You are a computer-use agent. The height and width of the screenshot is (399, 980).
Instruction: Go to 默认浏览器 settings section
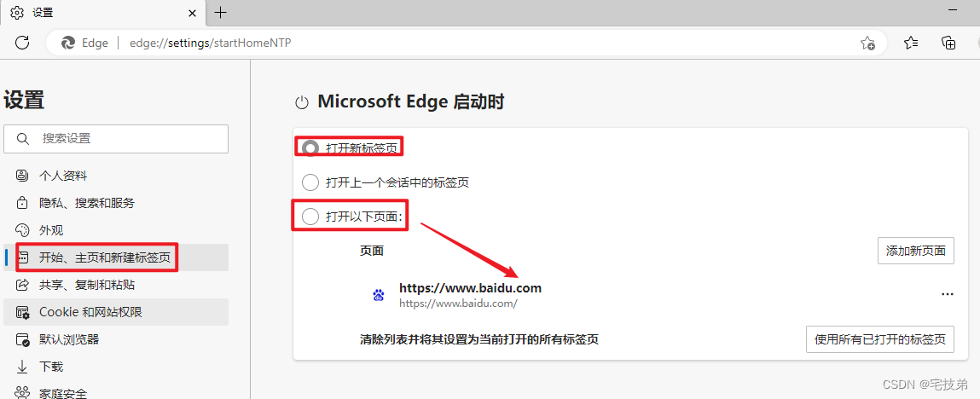(x=116, y=339)
